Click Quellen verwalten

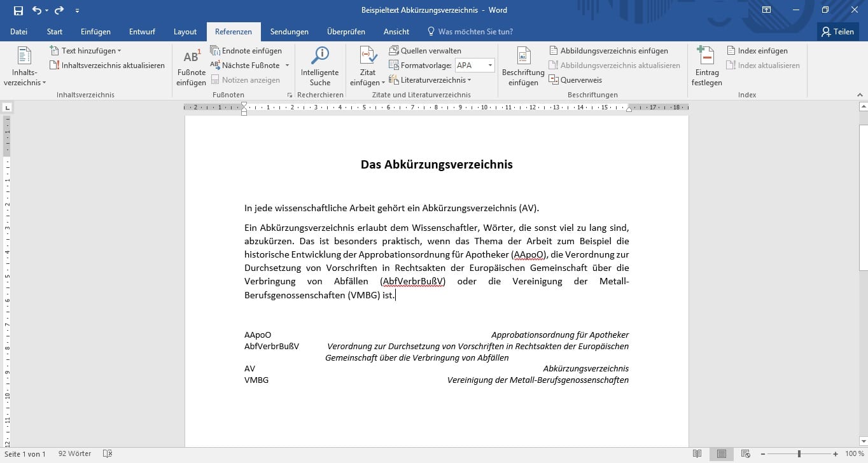point(425,51)
